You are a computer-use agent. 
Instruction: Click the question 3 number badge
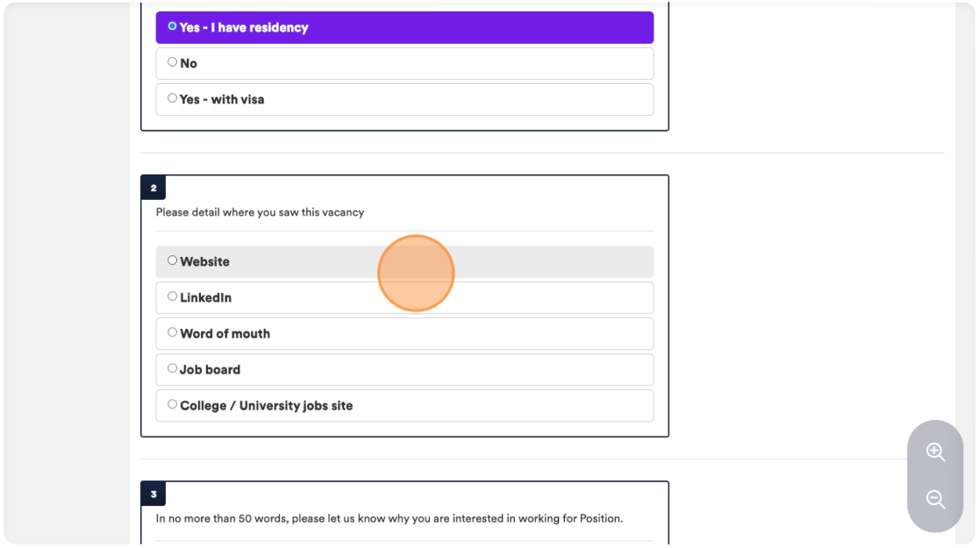[154, 494]
